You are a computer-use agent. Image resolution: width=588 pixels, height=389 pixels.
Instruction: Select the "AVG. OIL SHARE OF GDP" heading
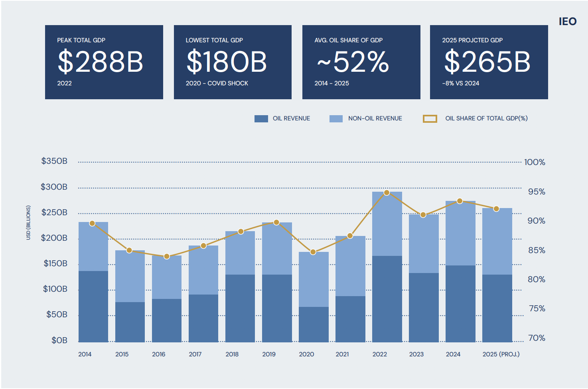coord(348,40)
